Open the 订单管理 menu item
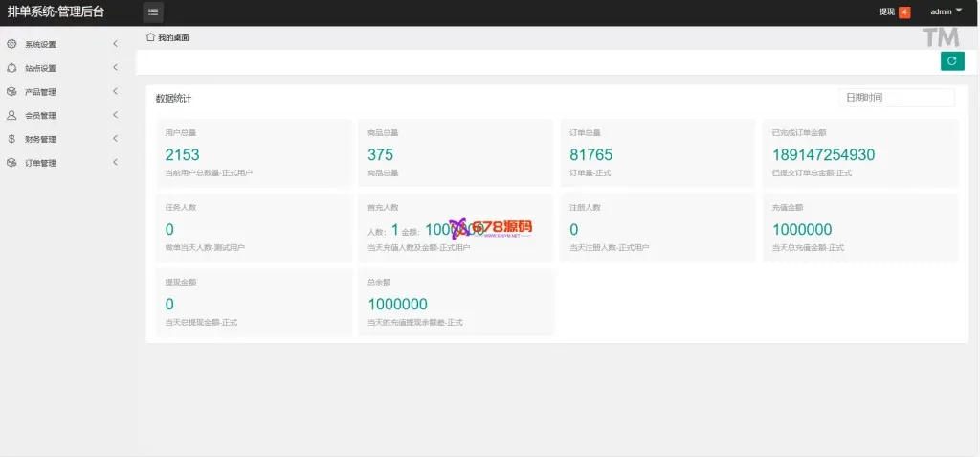Viewport: 980px width, 457px height. 40,163
